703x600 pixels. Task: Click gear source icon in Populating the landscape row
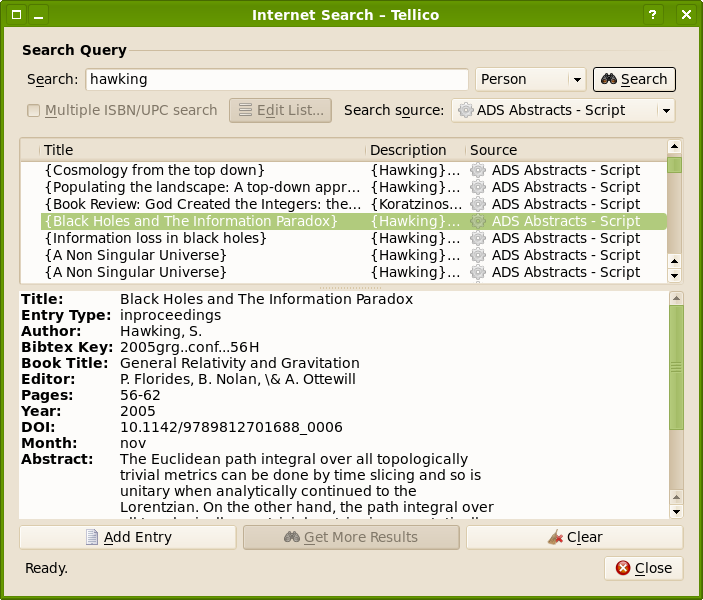click(478, 187)
